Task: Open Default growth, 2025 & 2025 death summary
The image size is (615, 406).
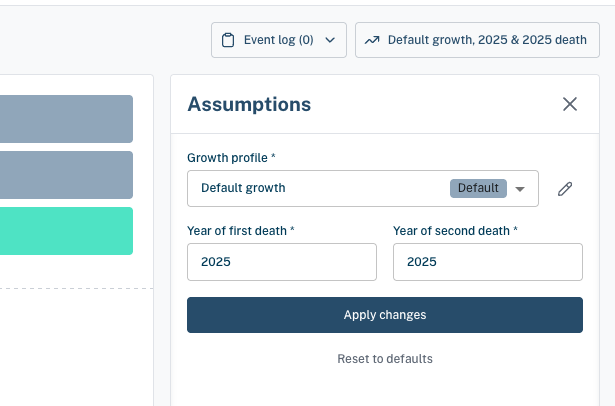Action: [x=477, y=40]
